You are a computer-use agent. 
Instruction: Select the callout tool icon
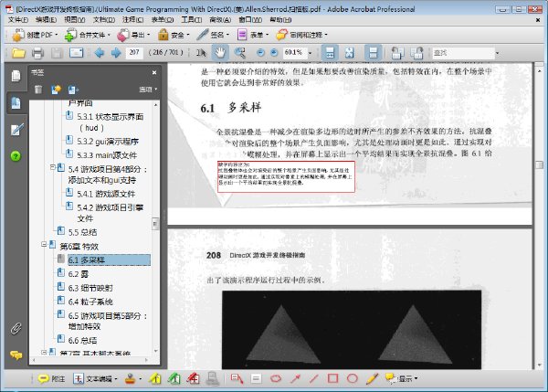pyautogui.click(x=237, y=378)
